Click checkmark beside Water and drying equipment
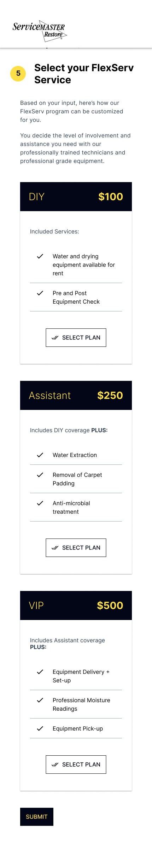Viewport: 152px width, 868px height. pos(40,256)
